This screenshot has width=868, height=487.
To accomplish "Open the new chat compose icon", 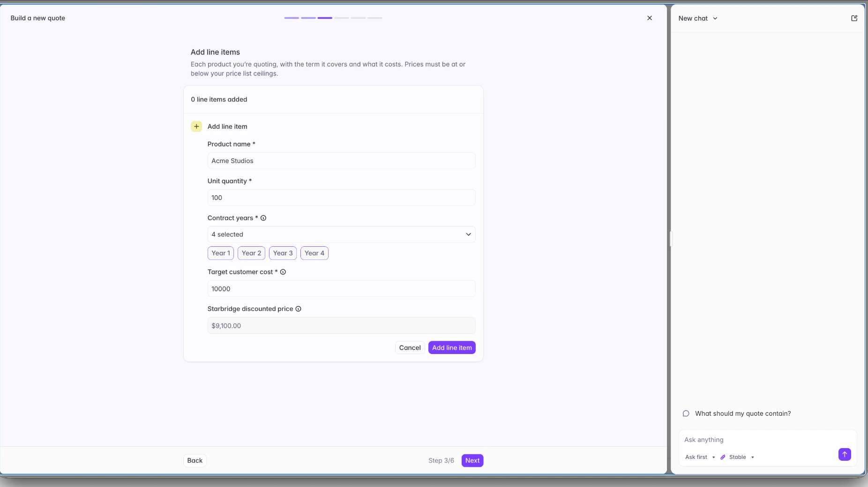I will coord(854,18).
